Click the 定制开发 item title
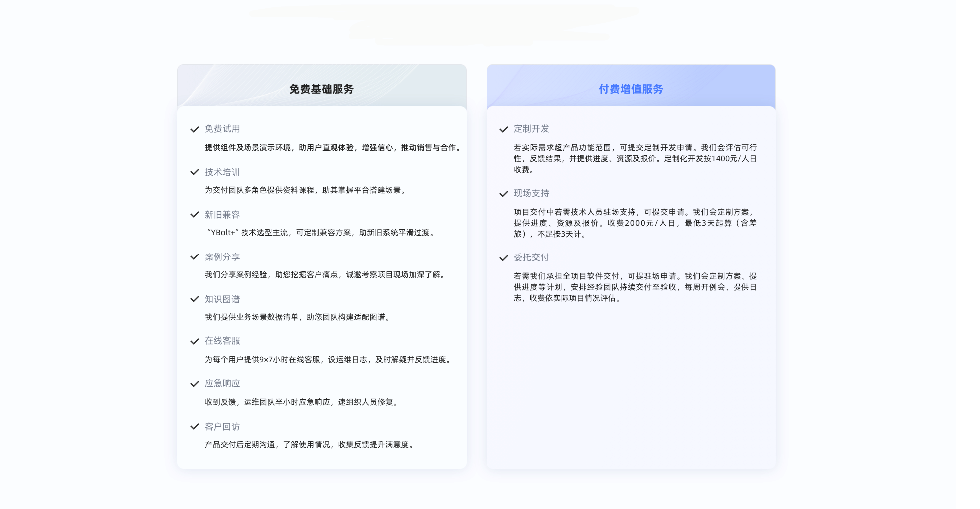This screenshot has height=509, width=980. point(531,129)
